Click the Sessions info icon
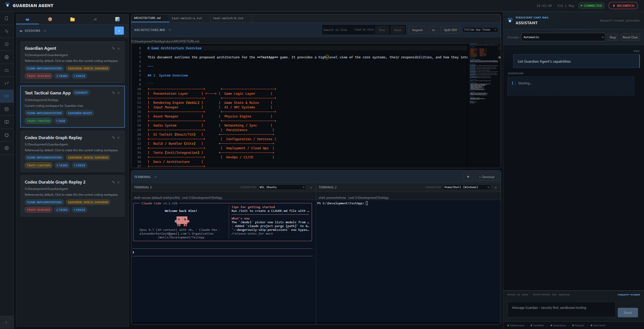The image size is (644, 329). coord(45,31)
